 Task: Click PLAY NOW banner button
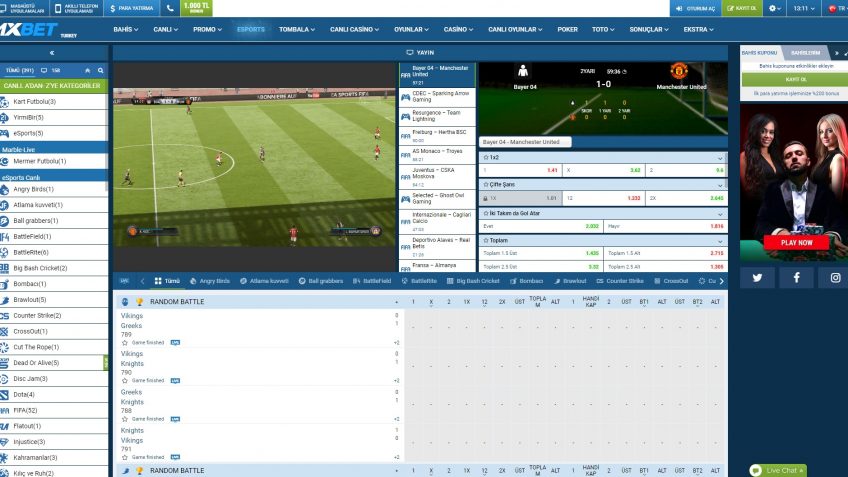pyautogui.click(x=796, y=243)
